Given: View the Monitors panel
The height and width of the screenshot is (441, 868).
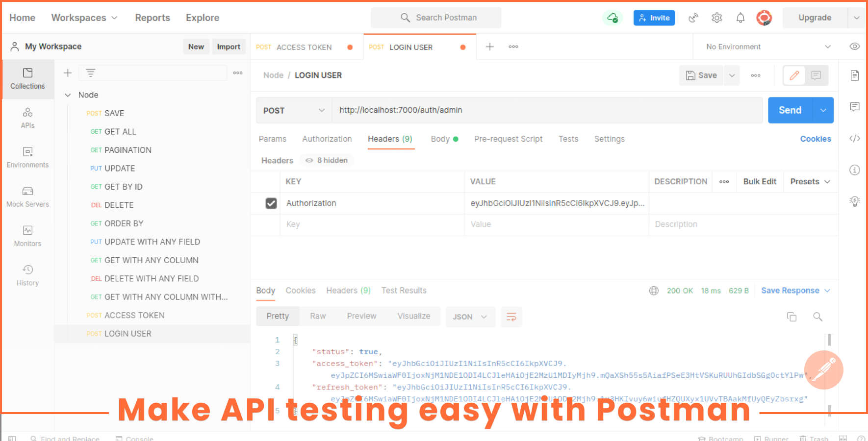Looking at the screenshot, I should 27,236.
